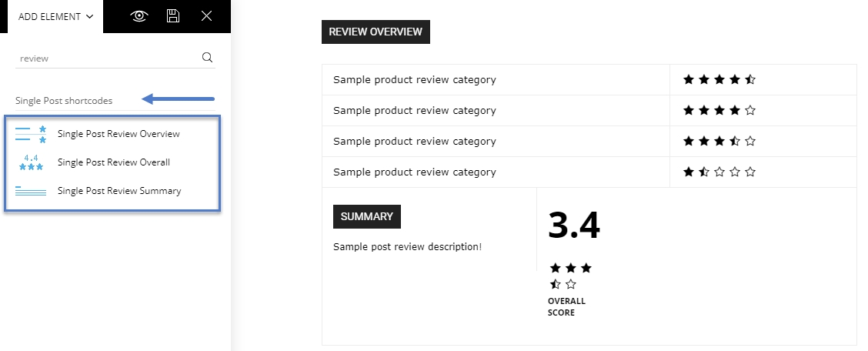Click the Sample post review description text

point(407,247)
